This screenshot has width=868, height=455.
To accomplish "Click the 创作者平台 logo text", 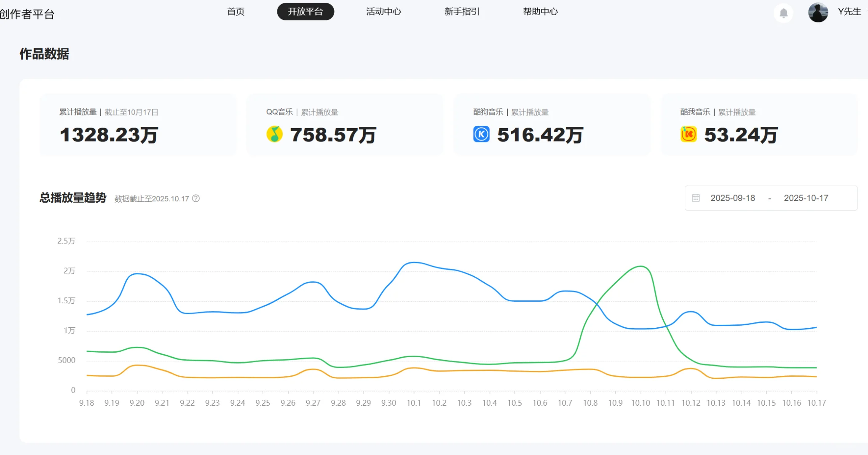I will pos(27,14).
